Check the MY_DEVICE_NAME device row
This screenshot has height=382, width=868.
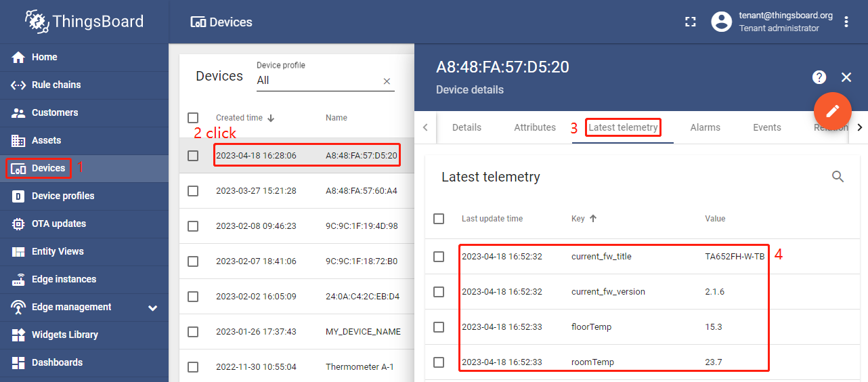pyautogui.click(x=193, y=332)
